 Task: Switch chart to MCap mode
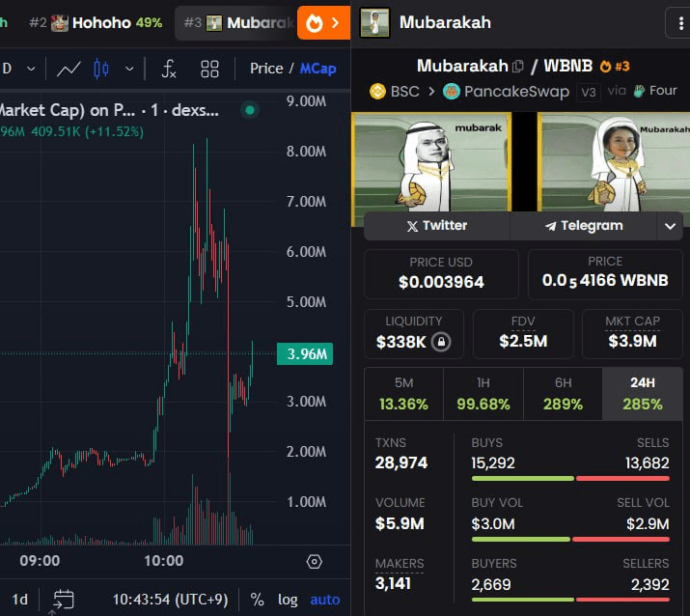pos(317,69)
